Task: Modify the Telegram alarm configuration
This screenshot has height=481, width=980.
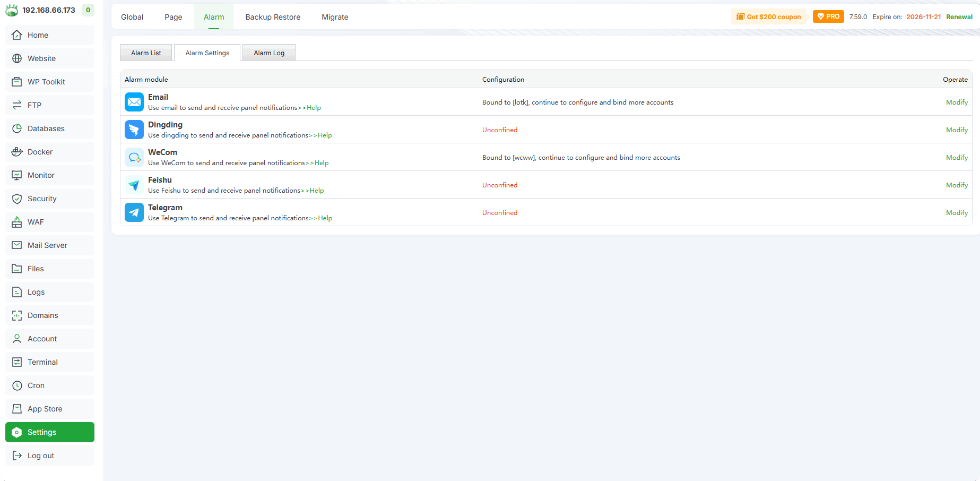Action: point(957,213)
